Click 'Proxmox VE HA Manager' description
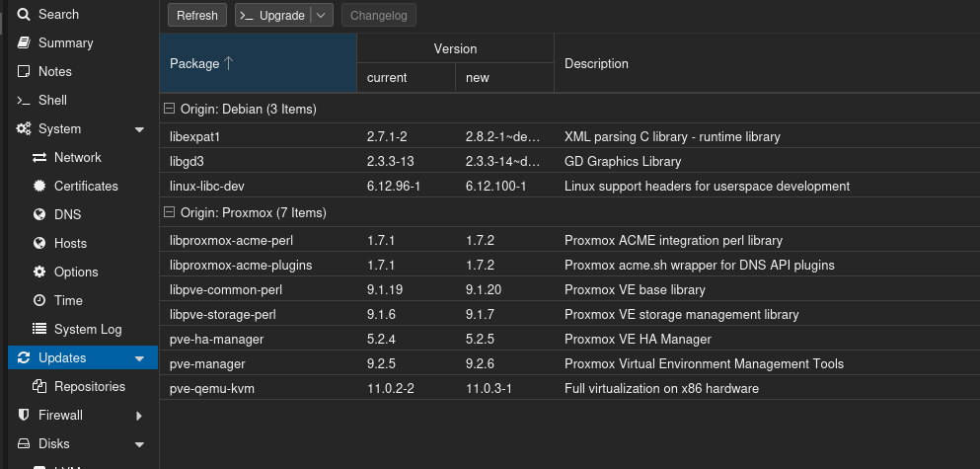This screenshot has width=980, height=469. click(x=638, y=339)
